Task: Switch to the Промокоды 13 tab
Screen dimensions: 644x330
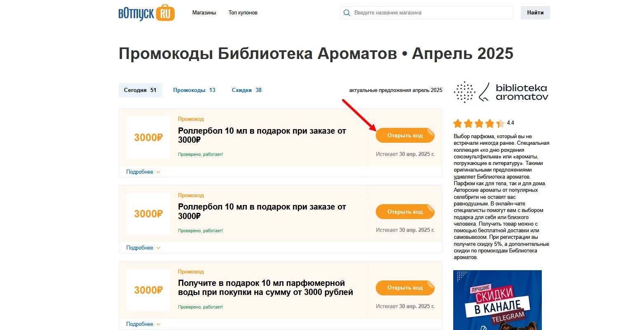Action: (x=194, y=90)
